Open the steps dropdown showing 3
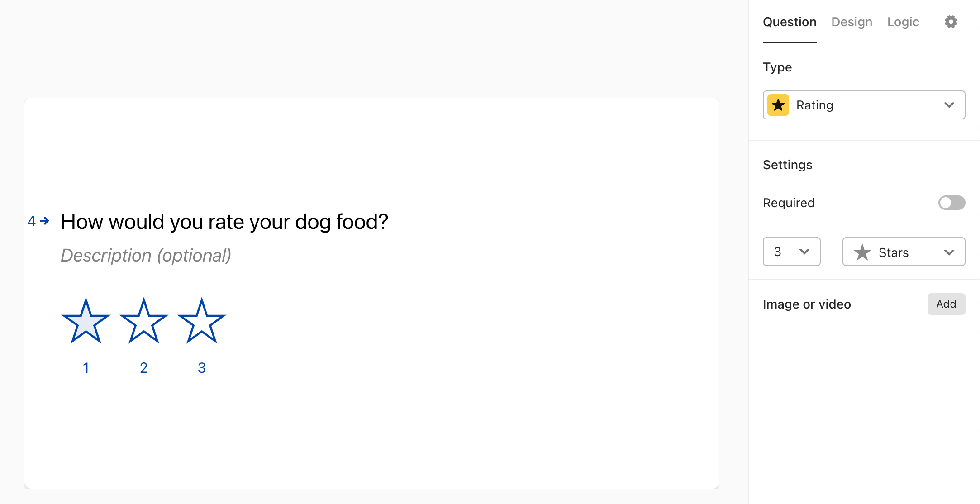Screen dimensions: 980x504 791,251
